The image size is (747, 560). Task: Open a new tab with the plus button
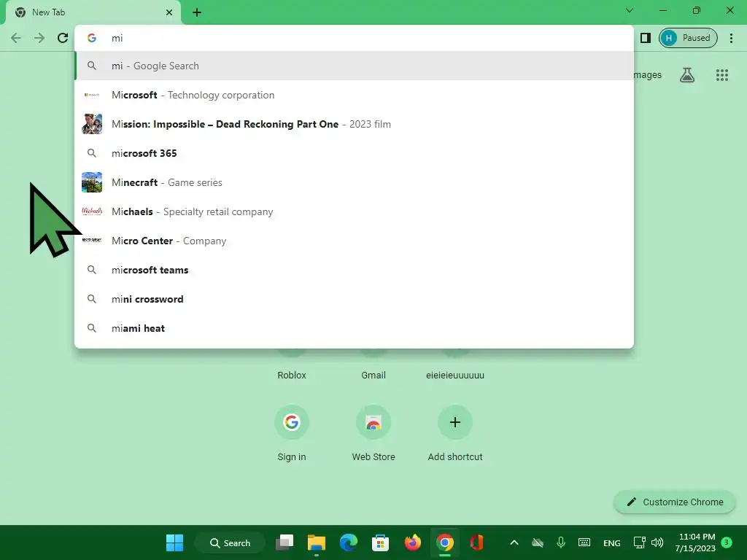click(197, 12)
